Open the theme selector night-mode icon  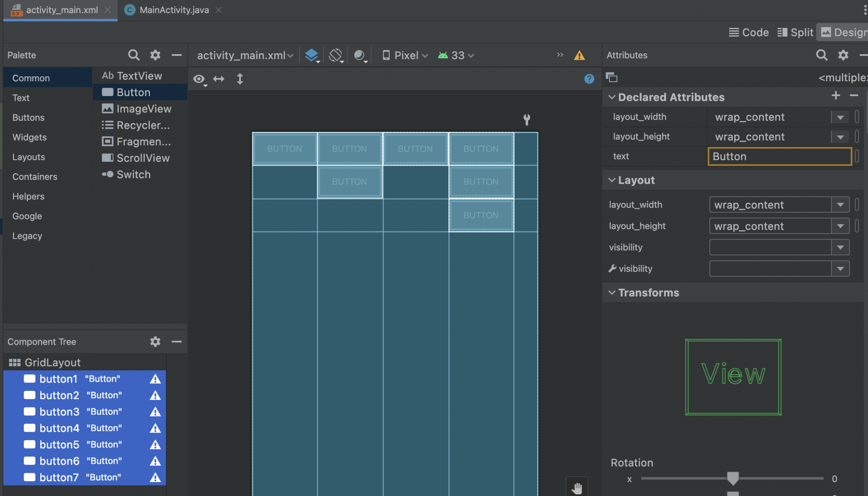pyautogui.click(x=359, y=55)
